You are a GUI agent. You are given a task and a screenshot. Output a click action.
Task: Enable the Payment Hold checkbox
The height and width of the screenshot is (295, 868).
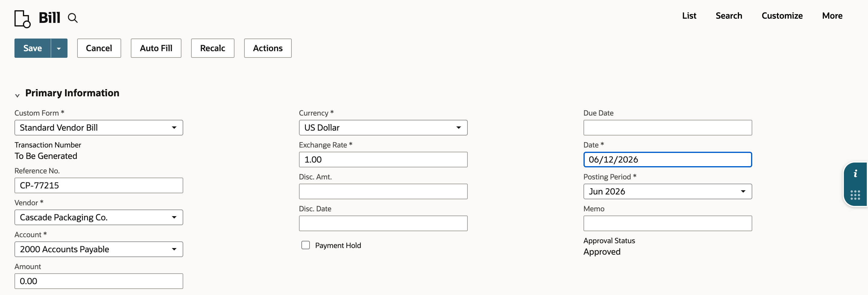coord(306,245)
